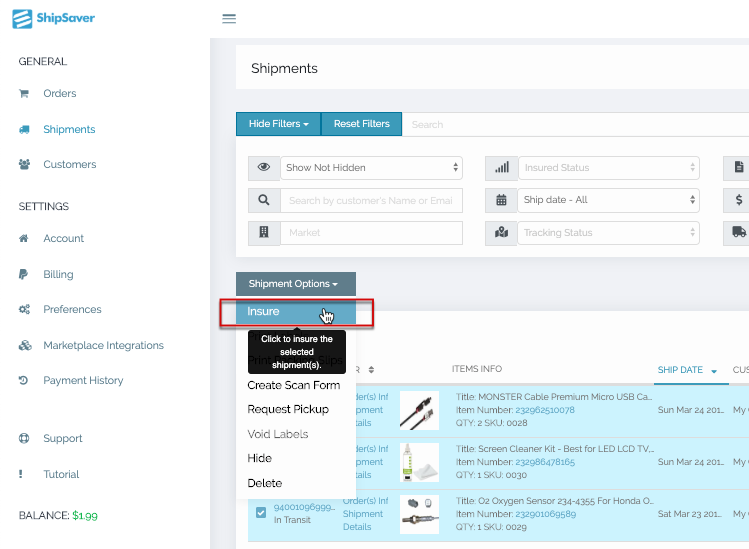This screenshot has height=549, width=749.
Task: Click the customer Name or Email search field
Action: click(x=371, y=201)
